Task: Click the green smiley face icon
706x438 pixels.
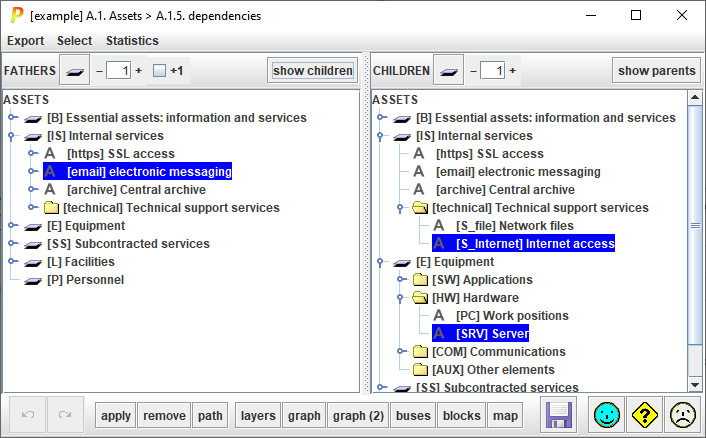Action: point(605,415)
